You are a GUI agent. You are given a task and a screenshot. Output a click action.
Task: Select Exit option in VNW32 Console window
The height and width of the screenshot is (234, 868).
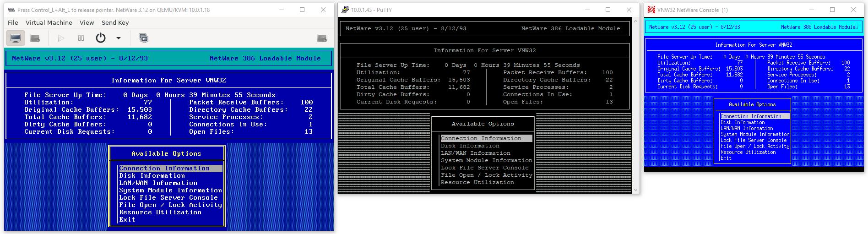[x=726, y=158]
